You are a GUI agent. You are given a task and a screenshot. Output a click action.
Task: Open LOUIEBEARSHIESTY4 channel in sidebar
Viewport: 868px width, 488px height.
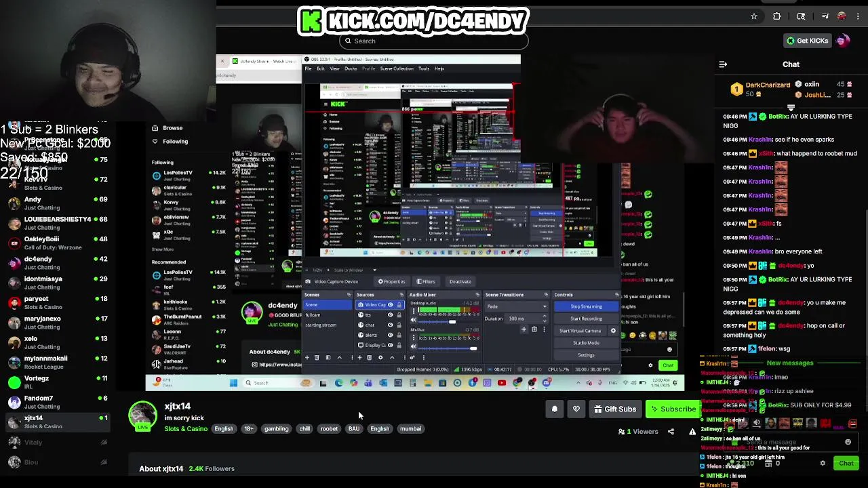tap(58, 223)
